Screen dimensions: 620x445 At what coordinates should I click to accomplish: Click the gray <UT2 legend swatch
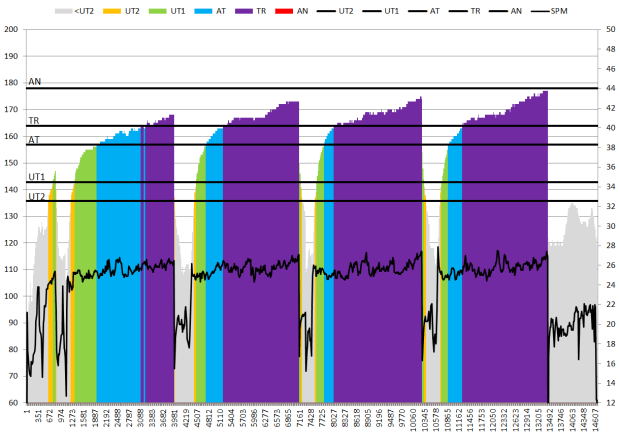tap(62, 9)
